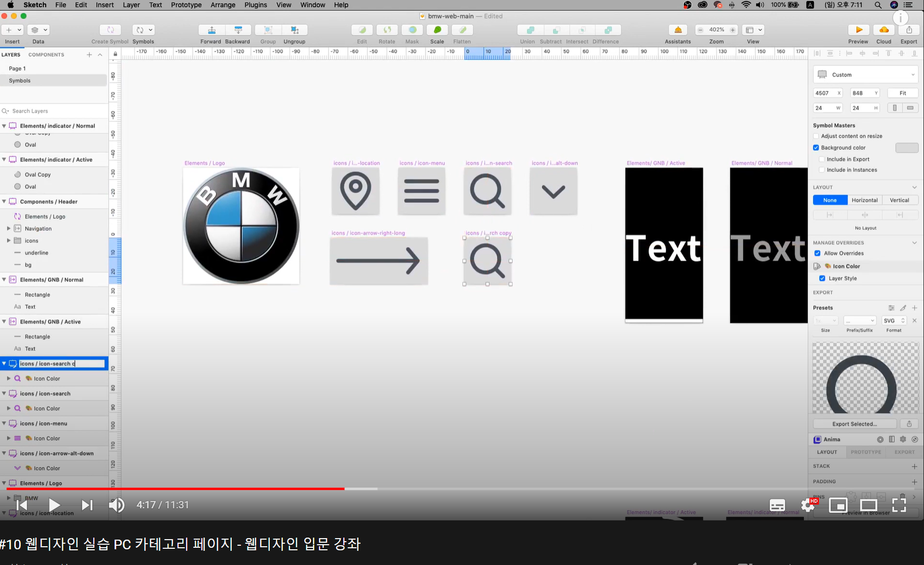Open the Prefix/Suffix dropdown
The height and width of the screenshot is (565, 924).
860,321
